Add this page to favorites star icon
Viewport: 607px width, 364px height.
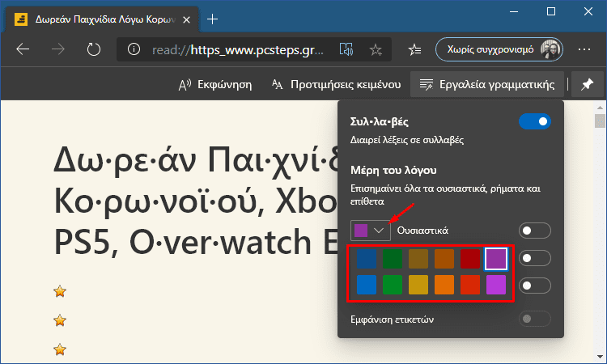coord(376,49)
